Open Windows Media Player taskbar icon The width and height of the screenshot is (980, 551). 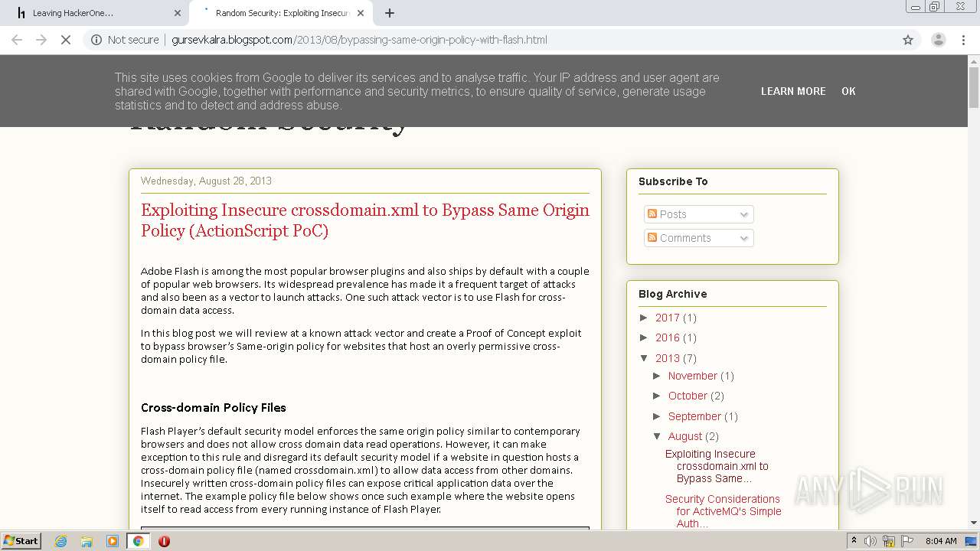pos(113,541)
